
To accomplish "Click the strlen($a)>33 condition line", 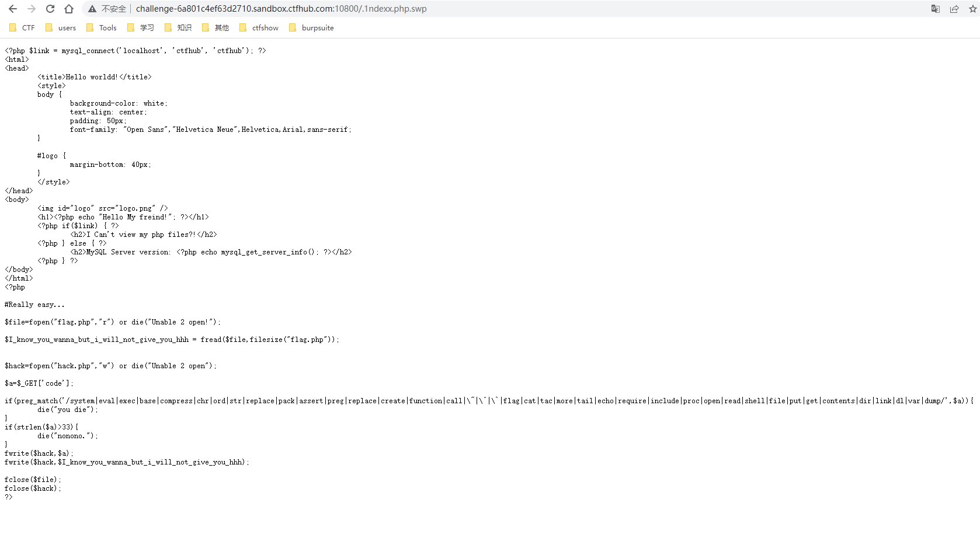I will pyautogui.click(x=41, y=427).
